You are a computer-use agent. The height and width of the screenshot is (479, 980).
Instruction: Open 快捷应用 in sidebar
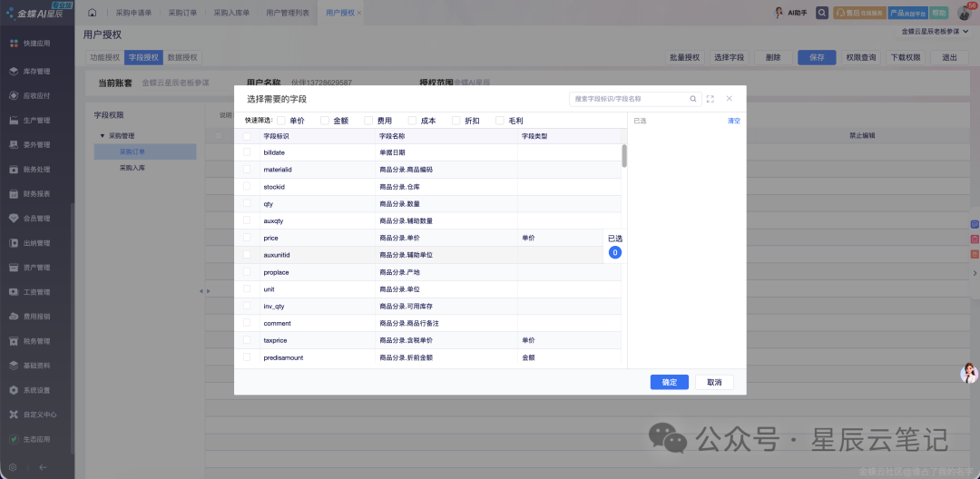tap(30, 43)
